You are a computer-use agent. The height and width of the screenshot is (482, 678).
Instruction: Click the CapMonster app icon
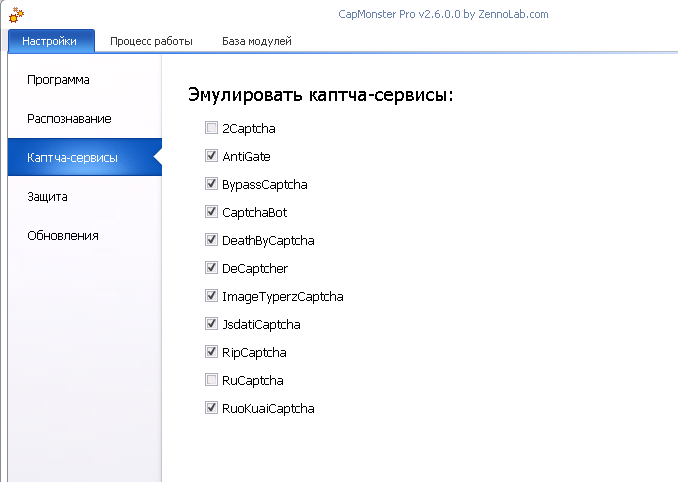pyautogui.click(x=16, y=15)
